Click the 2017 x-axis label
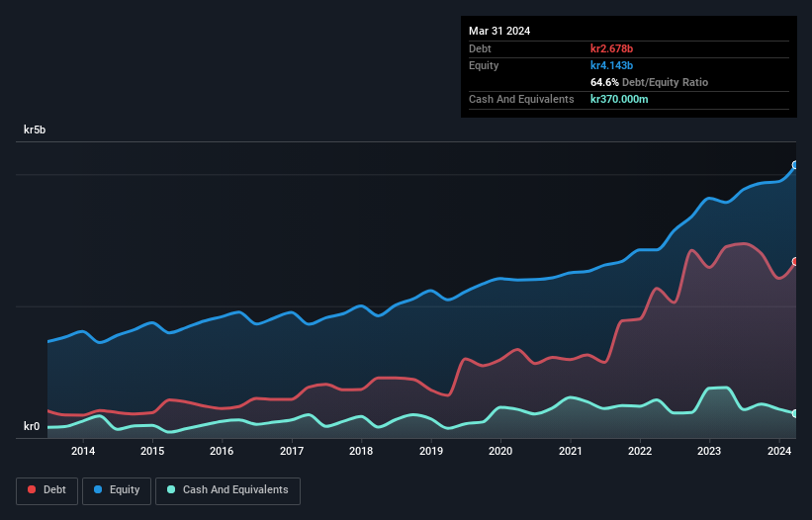 click(x=292, y=451)
